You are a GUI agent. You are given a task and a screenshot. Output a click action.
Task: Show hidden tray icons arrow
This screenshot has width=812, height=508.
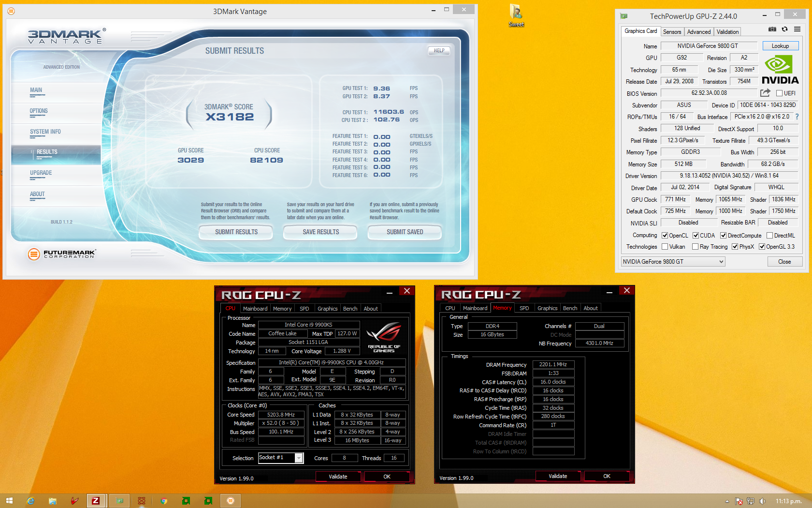click(x=727, y=501)
